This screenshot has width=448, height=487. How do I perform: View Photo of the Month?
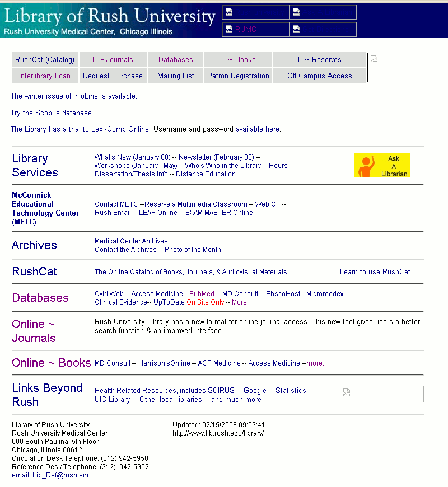click(193, 250)
